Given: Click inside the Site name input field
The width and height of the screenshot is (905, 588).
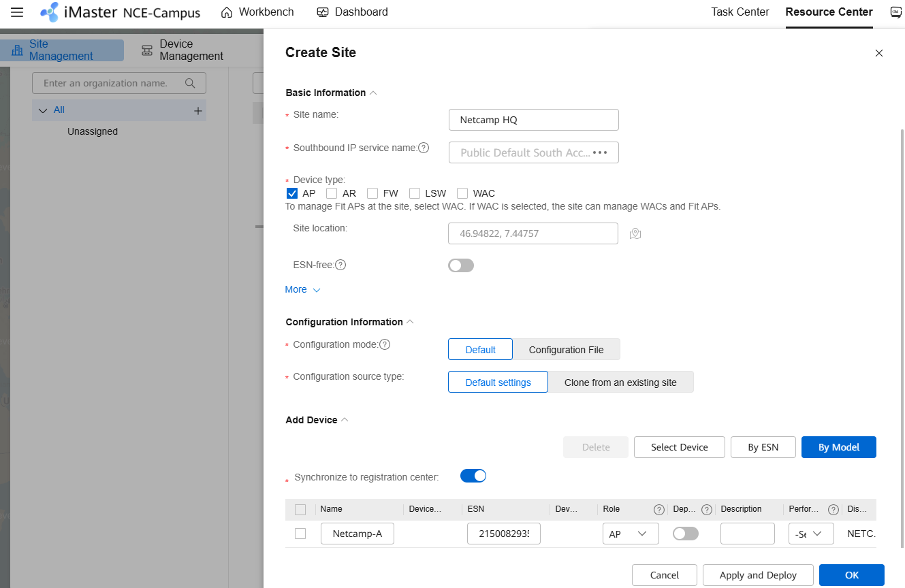Looking at the screenshot, I should click(x=533, y=120).
